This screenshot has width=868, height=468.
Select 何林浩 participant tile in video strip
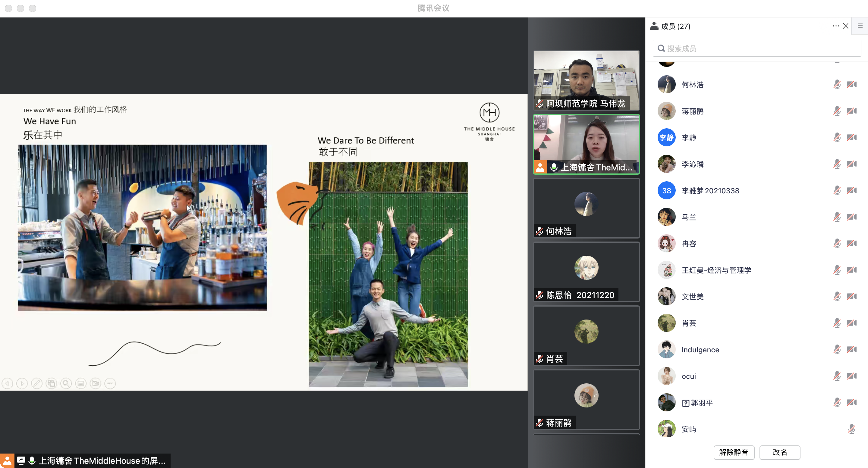tap(586, 208)
